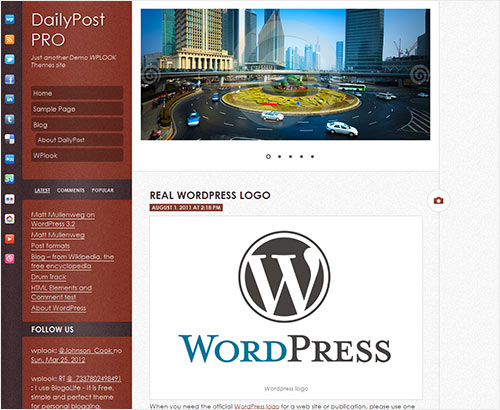Screen dimensions: 500x410
Task: Open the Drum Track link
Action: point(49,277)
